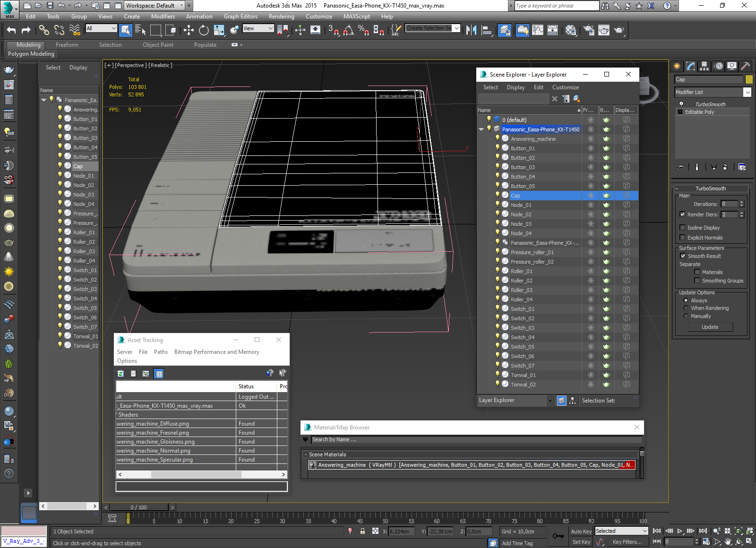Select the When Rendering update option

(x=686, y=308)
